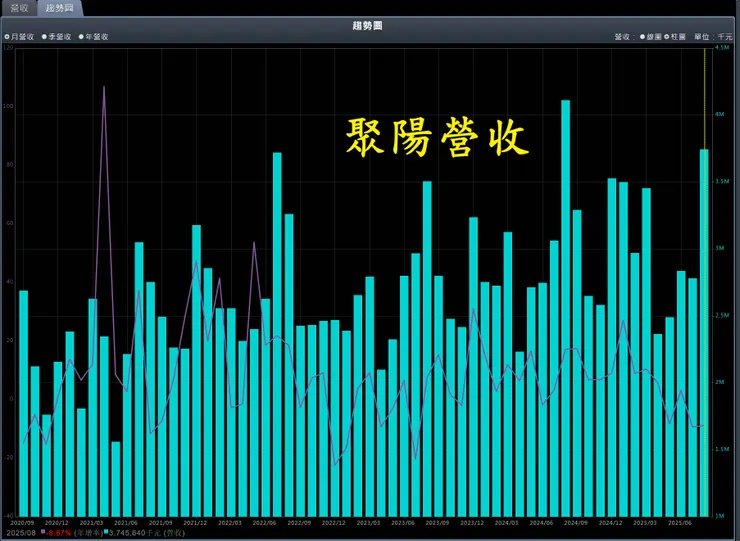Click the cyan 營收 legend swatch
Viewport: 740px width, 541px height.
(x=106, y=532)
